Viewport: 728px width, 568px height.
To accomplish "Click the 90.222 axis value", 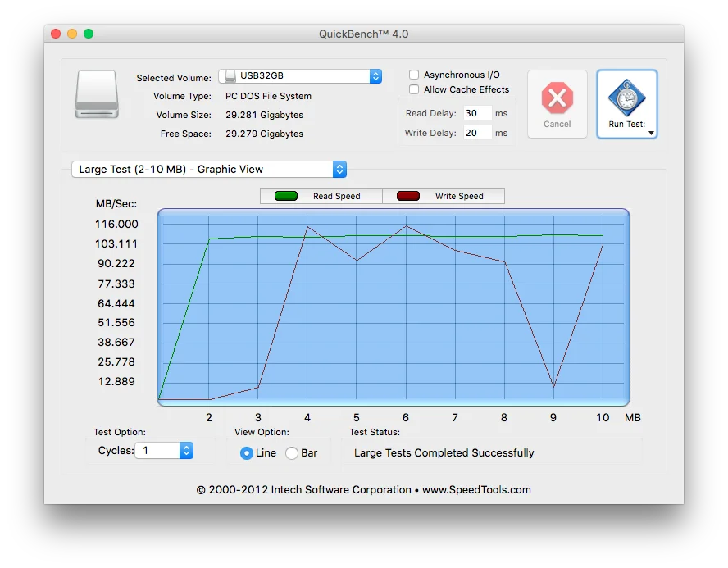I will coord(116,264).
